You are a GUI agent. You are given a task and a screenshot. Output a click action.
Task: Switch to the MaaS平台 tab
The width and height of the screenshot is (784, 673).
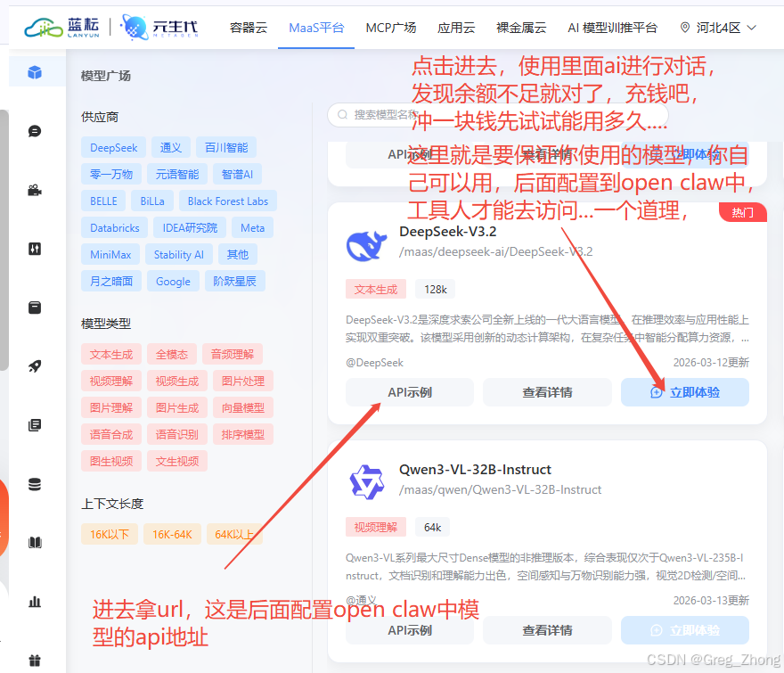pyautogui.click(x=316, y=28)
